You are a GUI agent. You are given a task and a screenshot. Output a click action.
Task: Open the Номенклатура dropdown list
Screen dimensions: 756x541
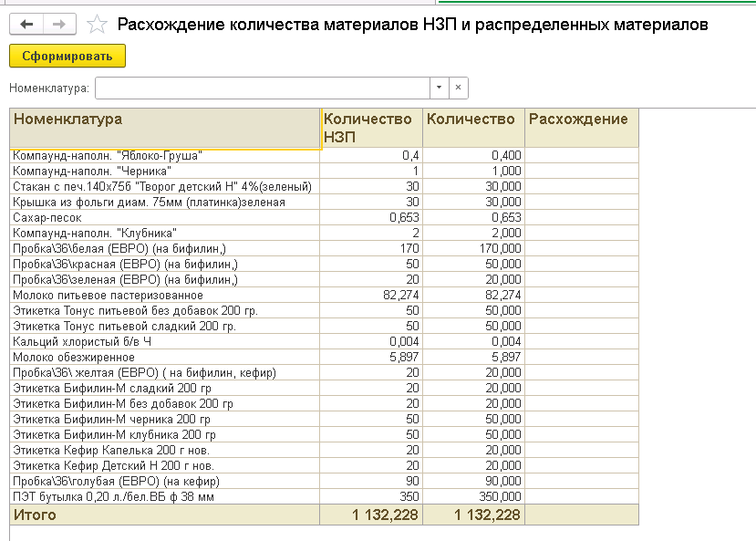point(439,88)
